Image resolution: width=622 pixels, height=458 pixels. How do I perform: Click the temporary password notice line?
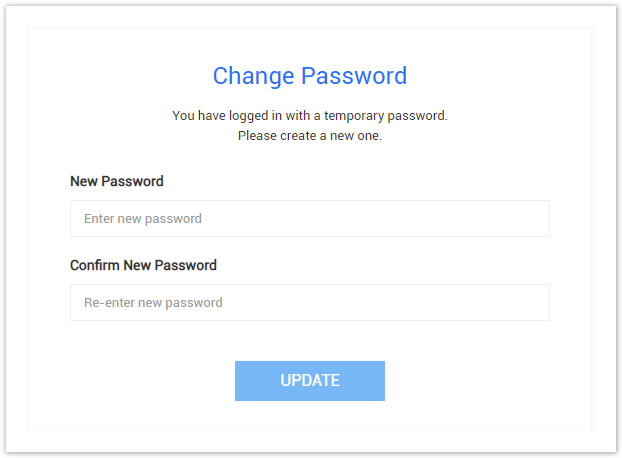(310, 116)
